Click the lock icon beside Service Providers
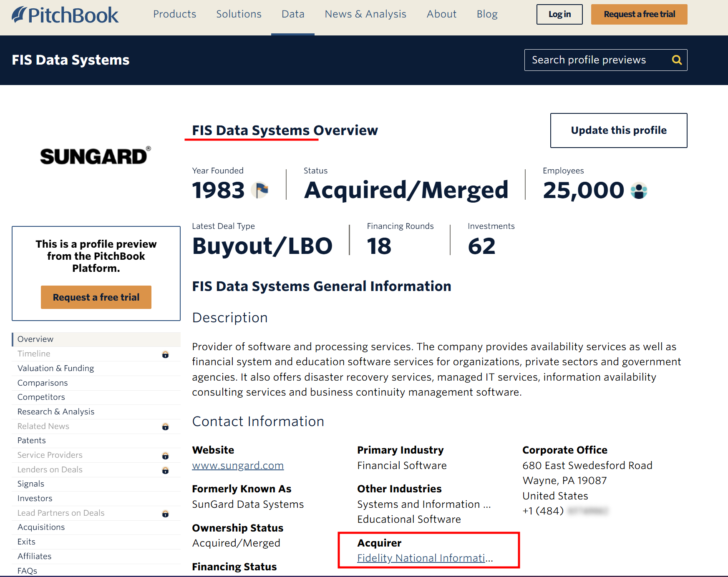 (165, 456)
